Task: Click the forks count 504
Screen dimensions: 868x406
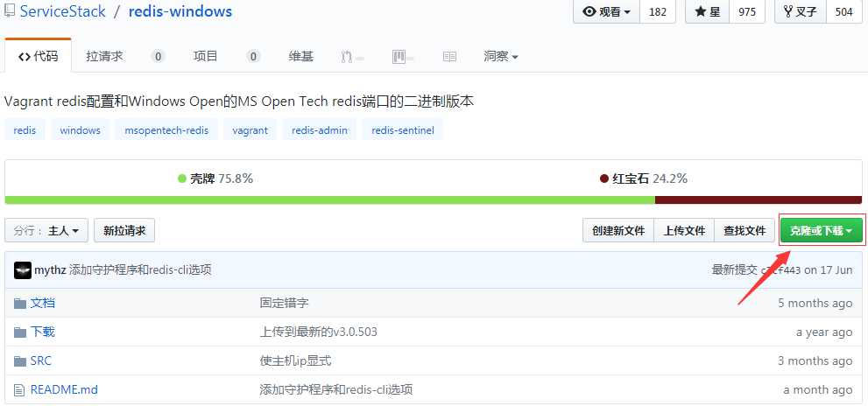Action: click(844, 11)
